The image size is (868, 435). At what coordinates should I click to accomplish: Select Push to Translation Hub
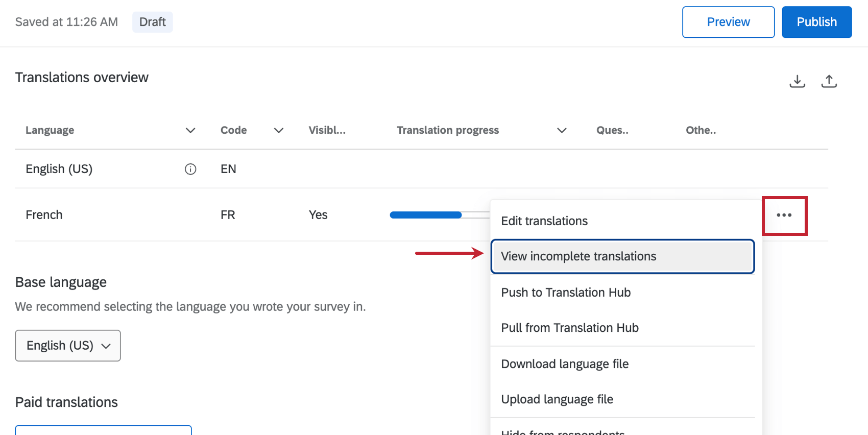(x=566, y=293)
